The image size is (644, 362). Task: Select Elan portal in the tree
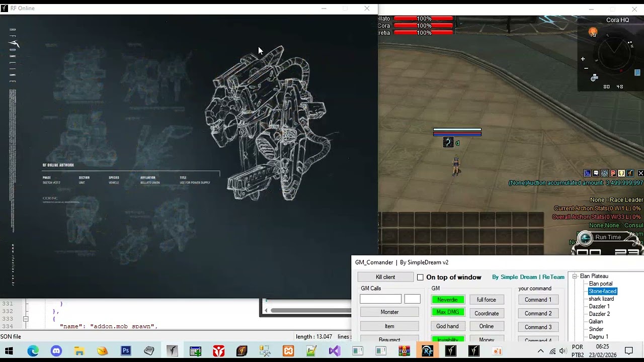pyautogui.click(x=601, y=284)
